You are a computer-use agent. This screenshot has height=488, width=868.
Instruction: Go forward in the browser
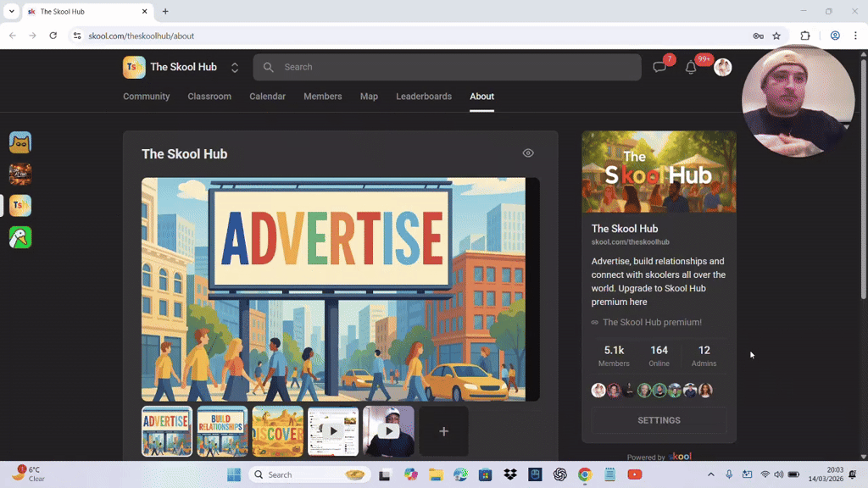click(32, 36)
